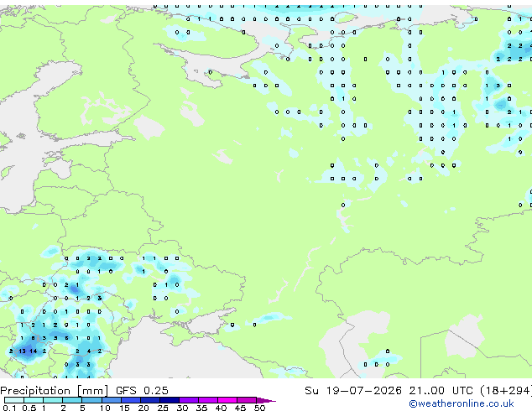The width and height of the screenshot is (532, 411).
Task: Click the 35–40 mm legend color swatch
Action: [208, 400]
